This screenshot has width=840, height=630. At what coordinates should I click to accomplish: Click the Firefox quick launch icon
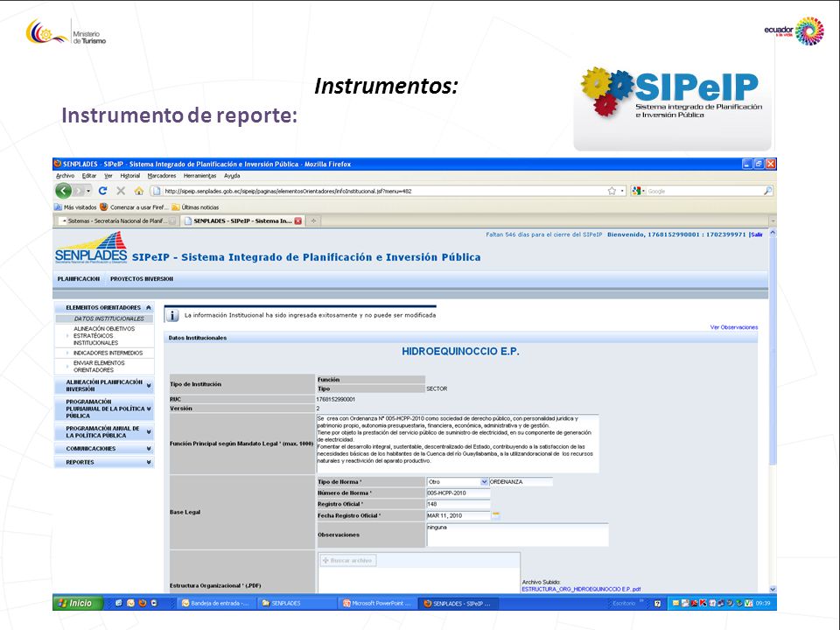coord(143,603)
